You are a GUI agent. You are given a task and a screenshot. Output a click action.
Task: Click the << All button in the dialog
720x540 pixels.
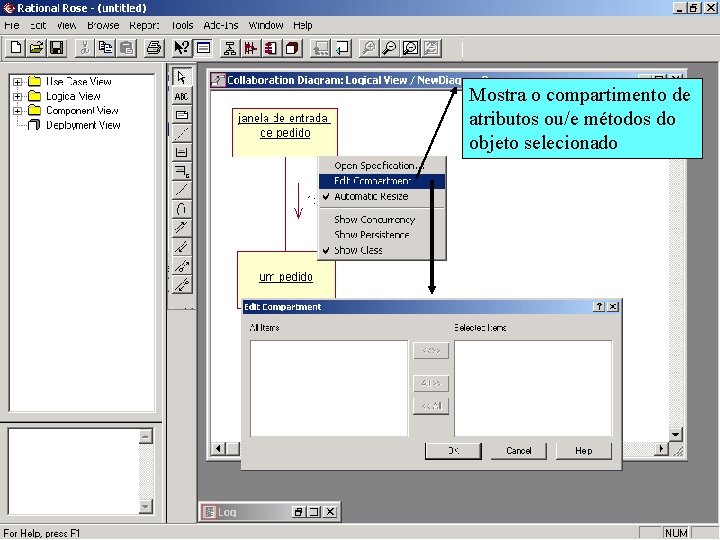click(x=431, y=406)
